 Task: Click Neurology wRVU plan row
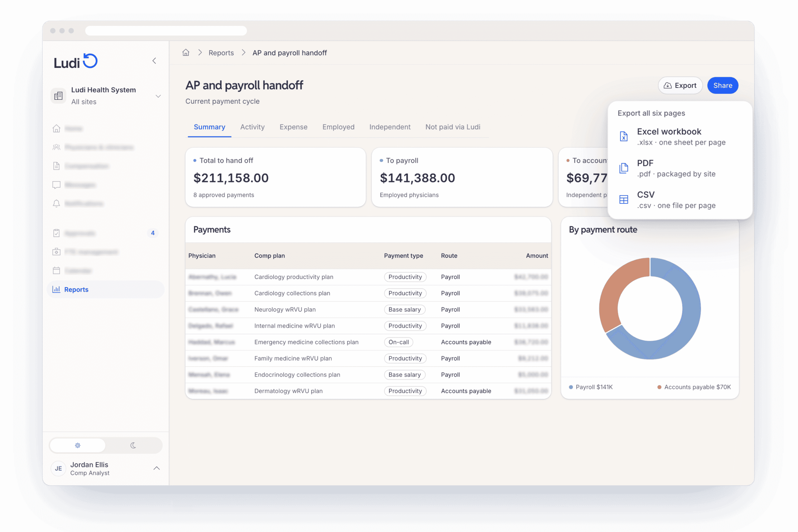point(368,309)
